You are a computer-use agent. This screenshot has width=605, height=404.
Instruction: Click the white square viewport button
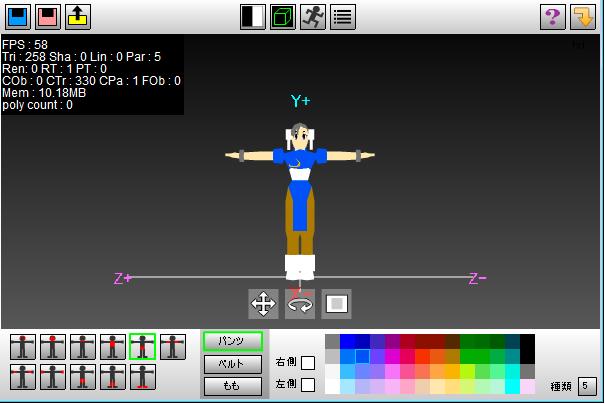coord(336,304)
